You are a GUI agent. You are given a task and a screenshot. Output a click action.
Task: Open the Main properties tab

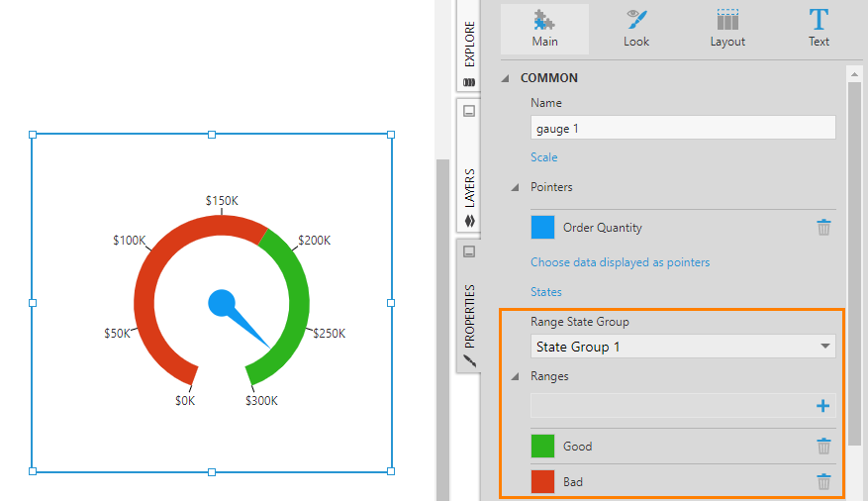(x=544, y=29)
